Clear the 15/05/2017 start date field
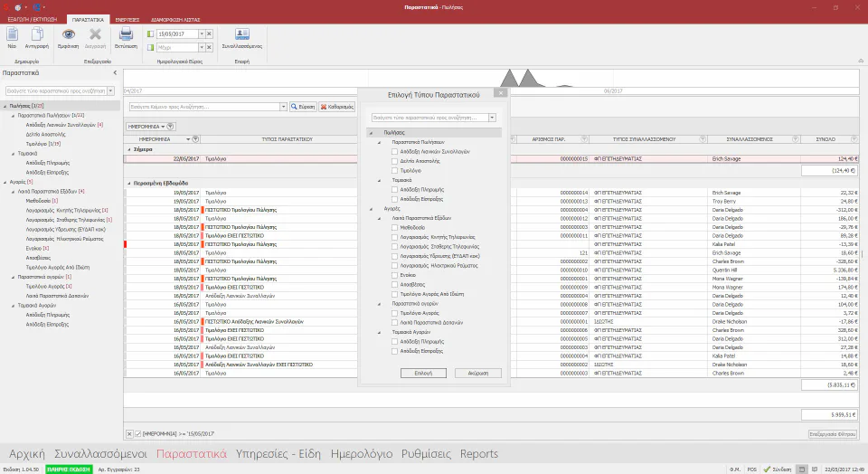 click(209, 33)
